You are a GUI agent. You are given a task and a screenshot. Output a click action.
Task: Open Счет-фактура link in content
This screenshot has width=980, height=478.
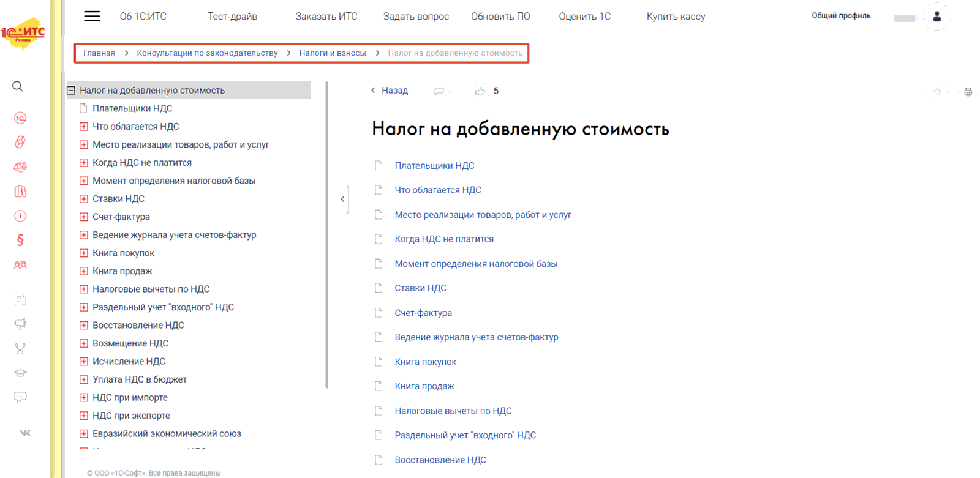[x=423, y=313]
